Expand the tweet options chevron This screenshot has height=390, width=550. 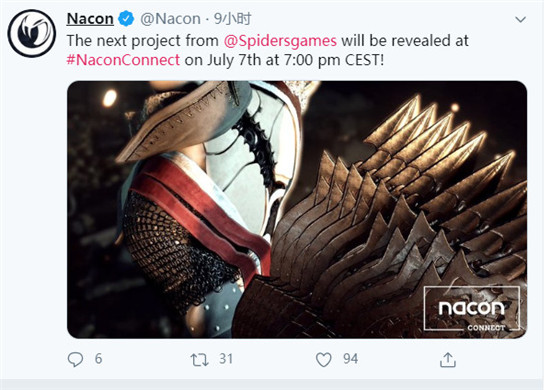[x=521, y=19]
